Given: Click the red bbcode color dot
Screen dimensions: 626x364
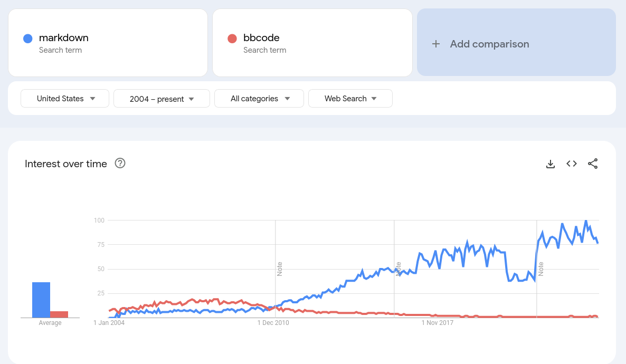Looking at the screenshot, I should pyautogui.click(x=232, y=39).
